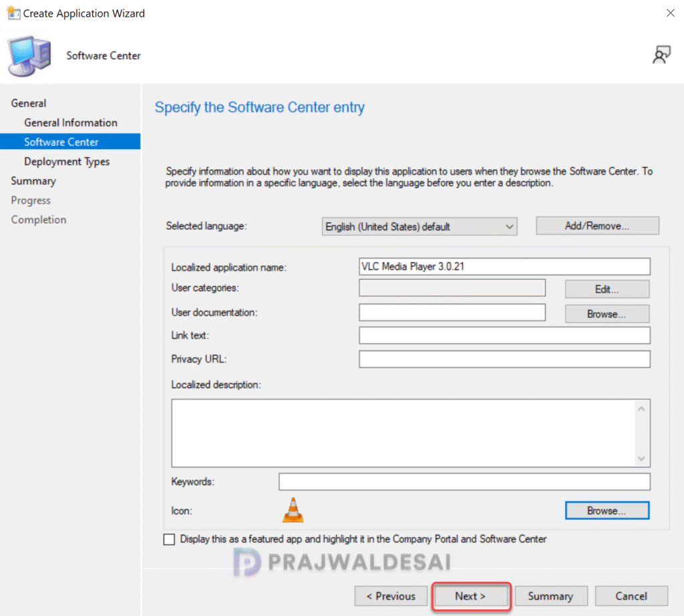Click the User documentation text field
This screenshot has width=684, height=616.
[x=452, y=313]
